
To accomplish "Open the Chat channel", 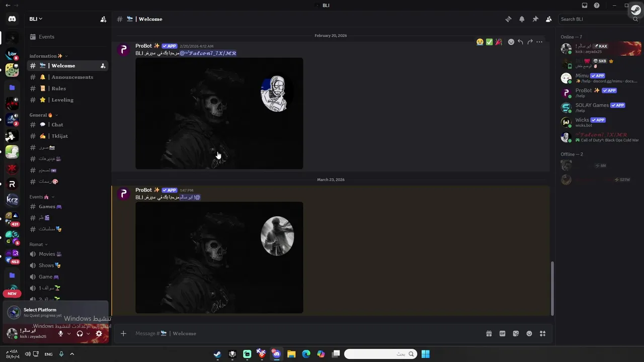I will click(67, 125).
